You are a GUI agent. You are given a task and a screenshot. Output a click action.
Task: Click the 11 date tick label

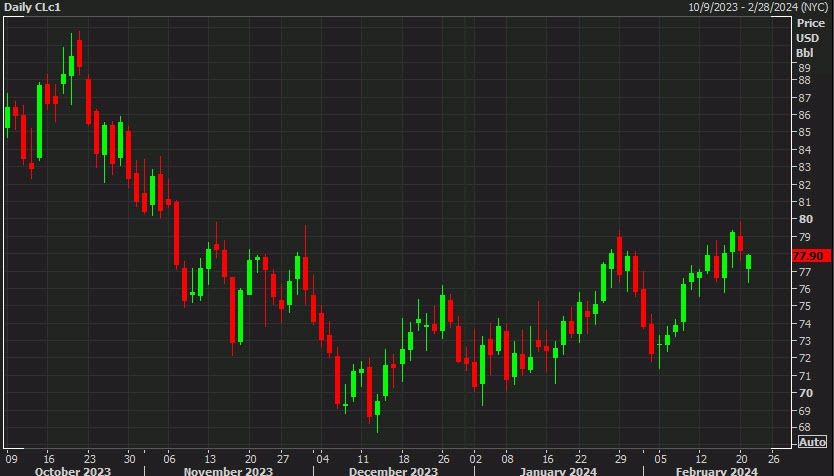pyautogui.click(x=363, y=459)
